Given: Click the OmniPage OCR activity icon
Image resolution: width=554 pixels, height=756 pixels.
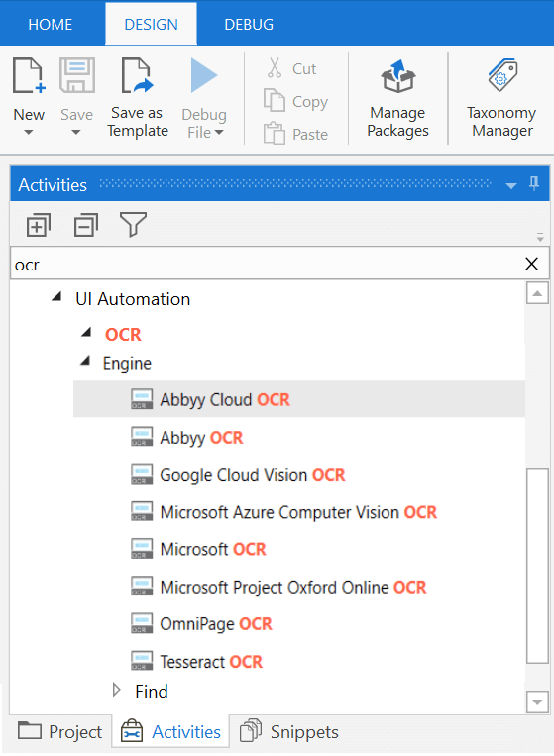Looking at the screenshot, I should (x=142, y=623).
